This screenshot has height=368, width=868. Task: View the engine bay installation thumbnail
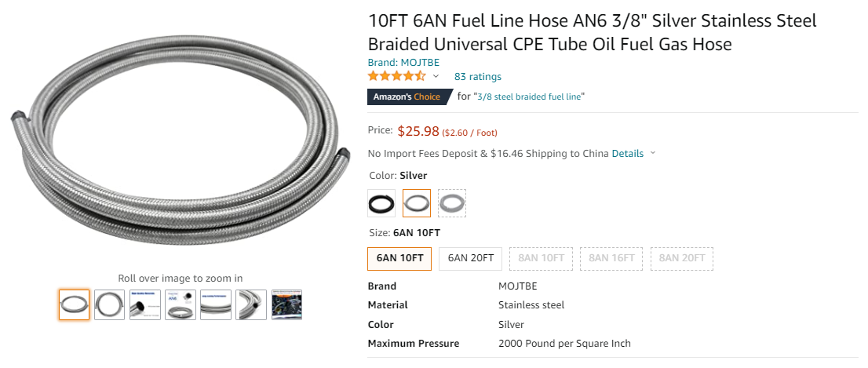[286, 304]
